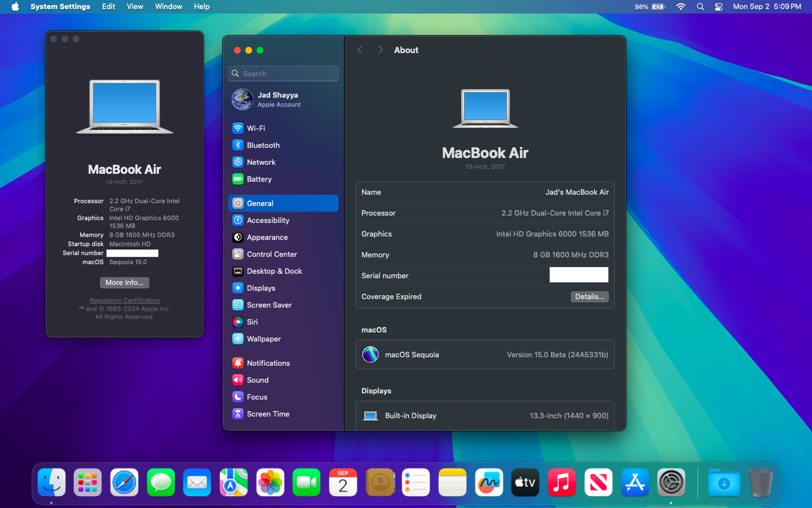
Task: Open Downloads folder in Dock
Action: [x=724, y=483]
